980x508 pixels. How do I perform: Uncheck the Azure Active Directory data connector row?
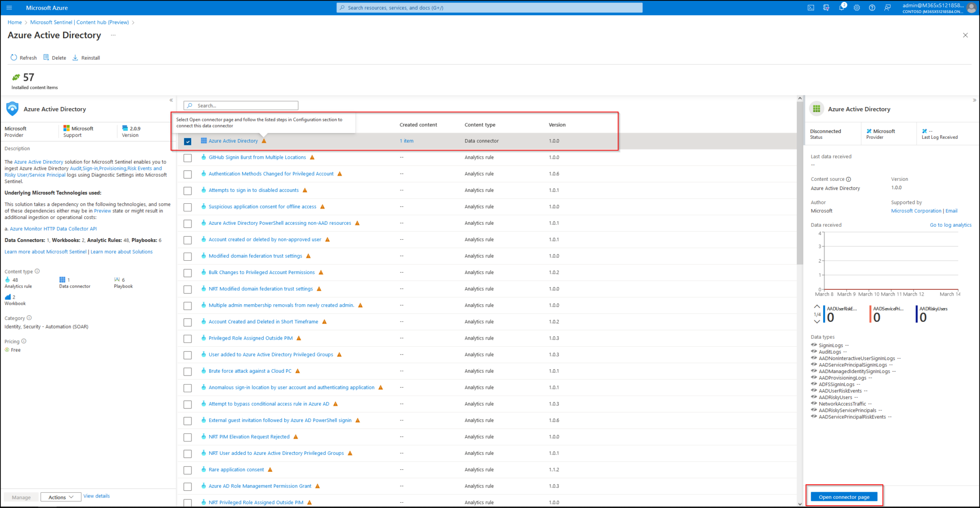(188, 141)
